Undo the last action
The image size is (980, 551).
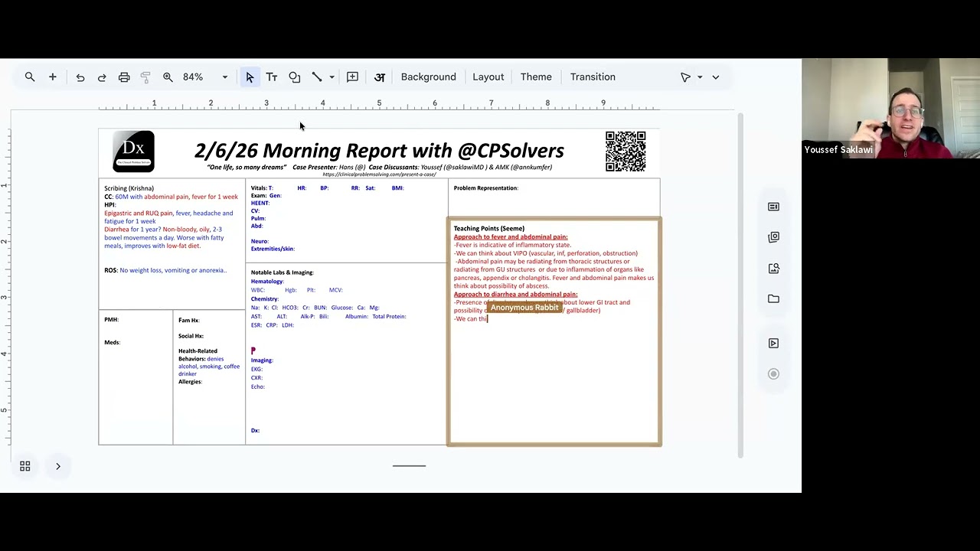[x=80, y=77]
